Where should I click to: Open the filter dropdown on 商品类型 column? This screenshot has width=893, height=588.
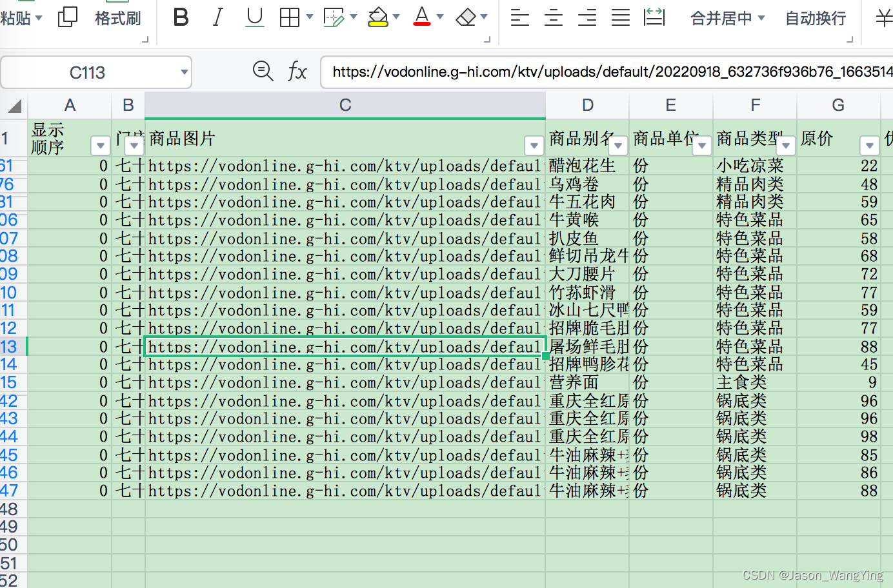click(x=785, y=146)
